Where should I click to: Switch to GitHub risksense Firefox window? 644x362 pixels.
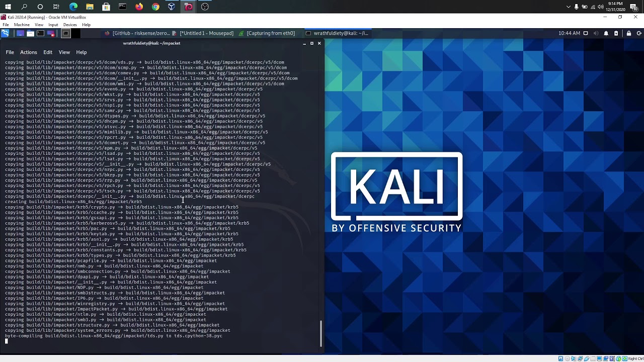coord(137,33)
